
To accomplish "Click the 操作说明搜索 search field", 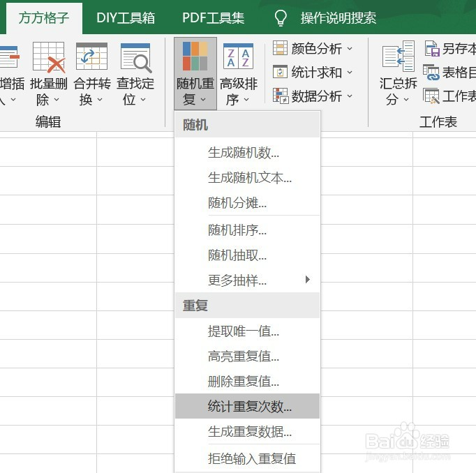I will point(339,18).
